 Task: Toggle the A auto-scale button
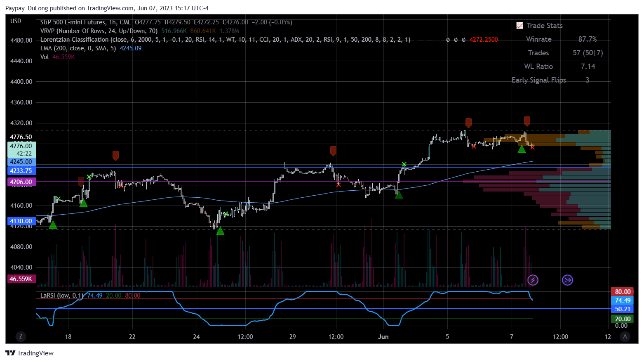[x=625, y=337]
